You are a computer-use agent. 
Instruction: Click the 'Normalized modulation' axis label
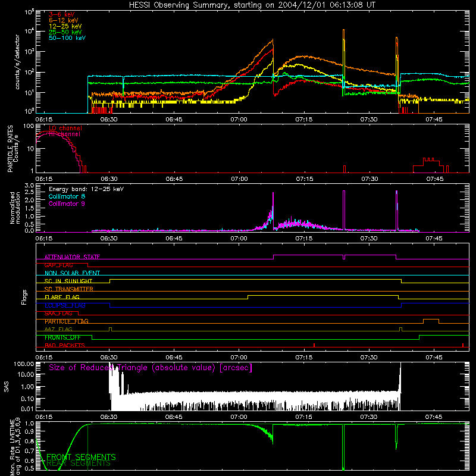pos(15,208)
